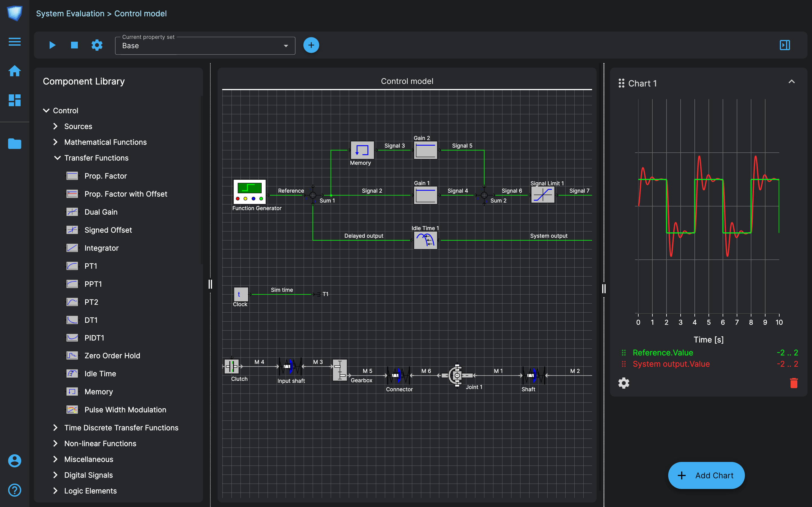Add a new property set

[x=311, y=45]
